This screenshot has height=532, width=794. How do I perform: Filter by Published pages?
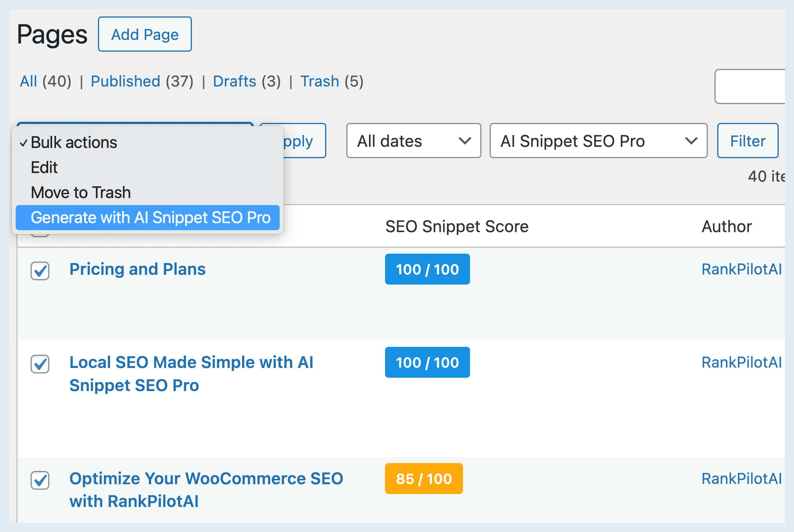(x=125, y=81)
